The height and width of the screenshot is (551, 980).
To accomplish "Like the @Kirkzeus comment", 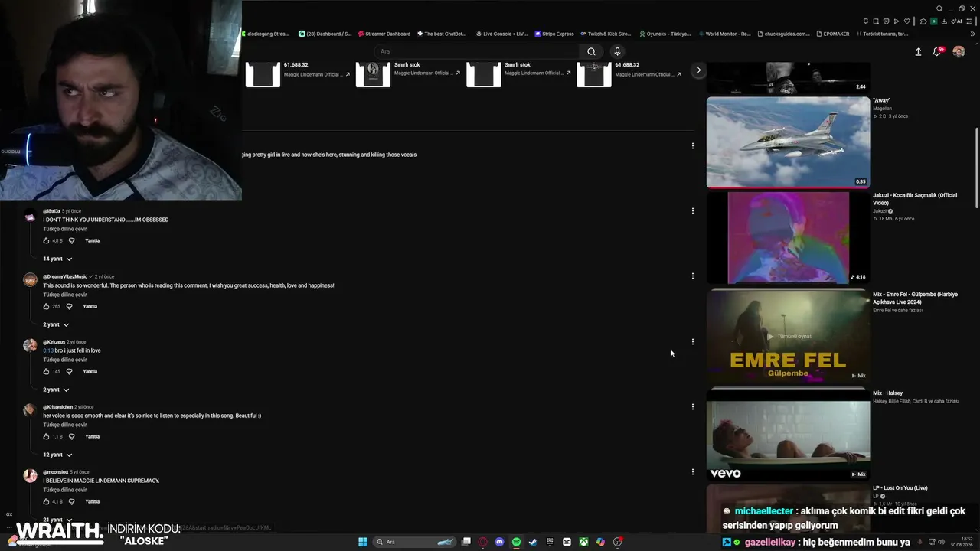I will (x=47, y=371).
